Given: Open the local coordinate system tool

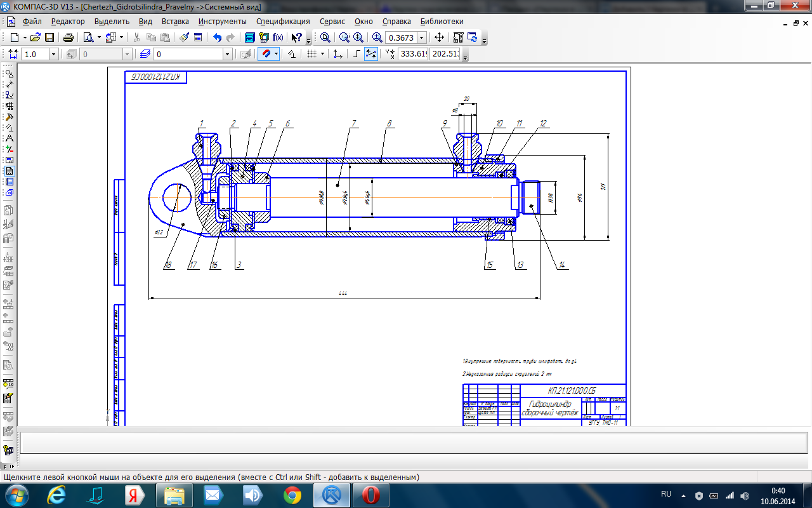Looking at the screenshot, I should tap(338, 54).
